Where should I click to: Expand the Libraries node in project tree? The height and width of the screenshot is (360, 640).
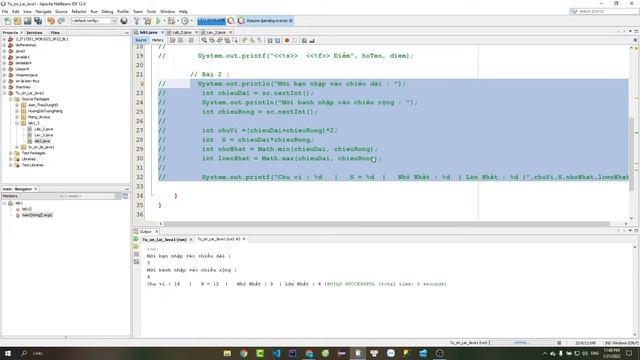tap(11, 159)
